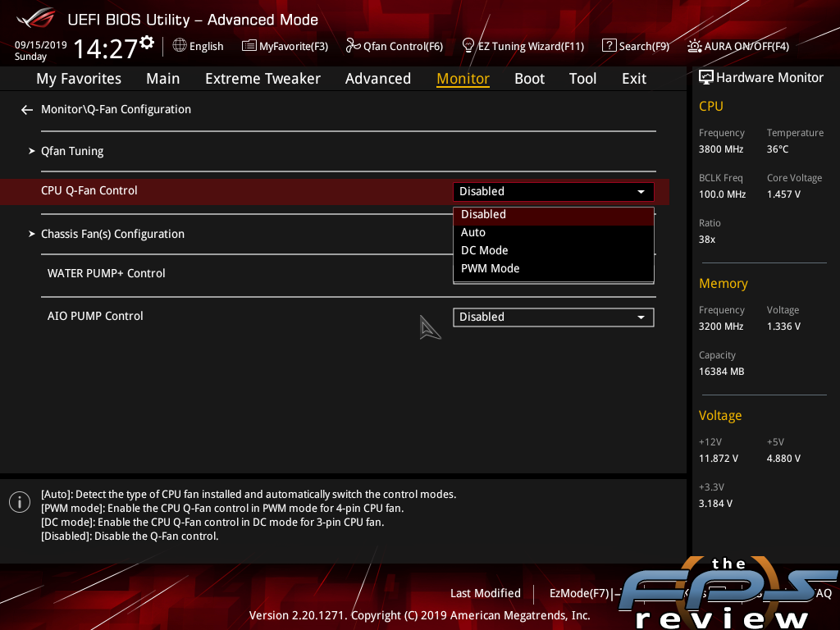Image resolution: width=840 pixels, height=630 pixels.
Task: Click the Search question mark icon
Action: [609, 46]
